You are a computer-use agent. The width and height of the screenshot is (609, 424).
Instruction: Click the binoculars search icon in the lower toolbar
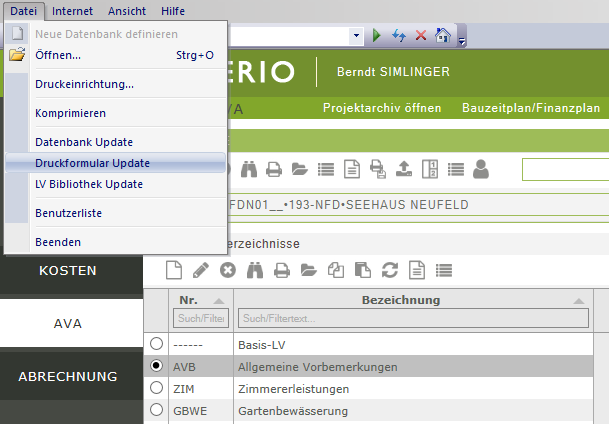(x=255, y=270)
